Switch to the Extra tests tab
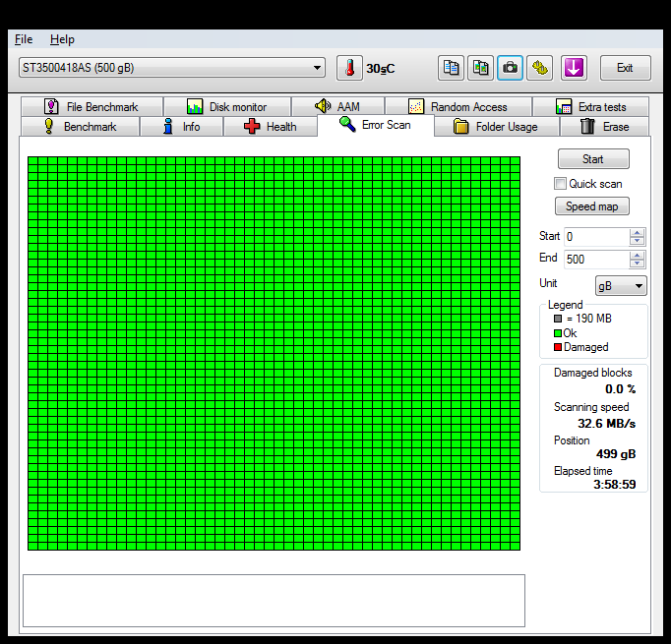 coord(590,106)
